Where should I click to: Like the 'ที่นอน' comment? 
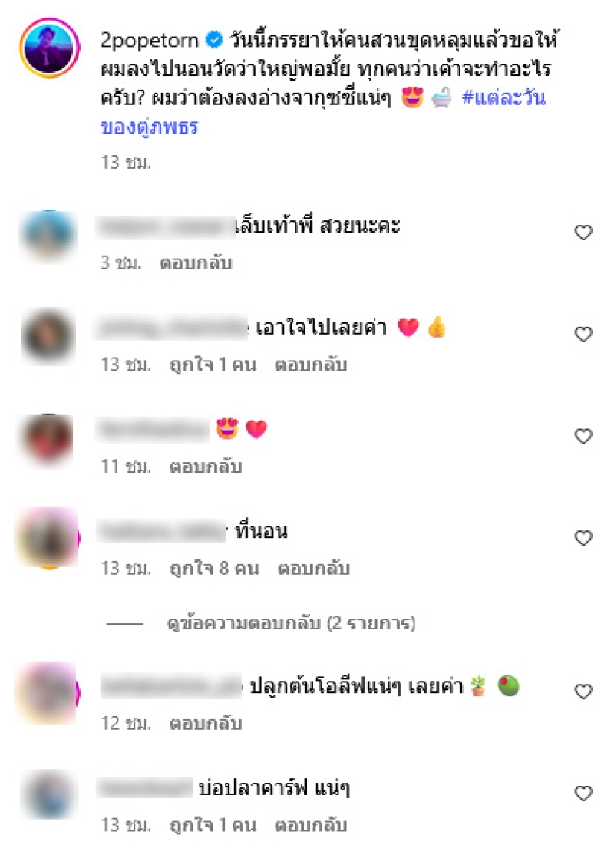click(x=583, y=537)
